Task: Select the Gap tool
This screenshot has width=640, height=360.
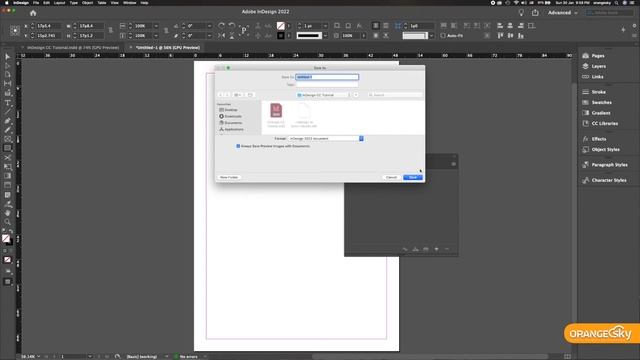Action: click(x=8, y=84)
